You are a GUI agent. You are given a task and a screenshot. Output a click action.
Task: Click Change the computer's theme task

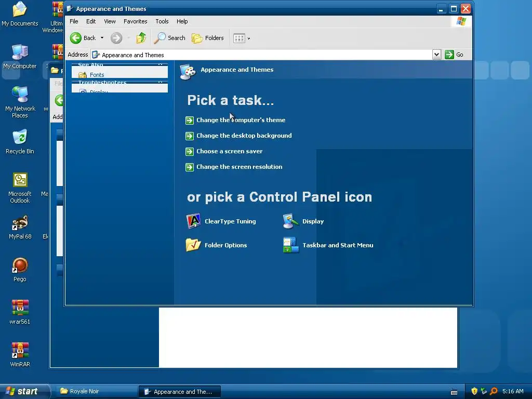241,120
